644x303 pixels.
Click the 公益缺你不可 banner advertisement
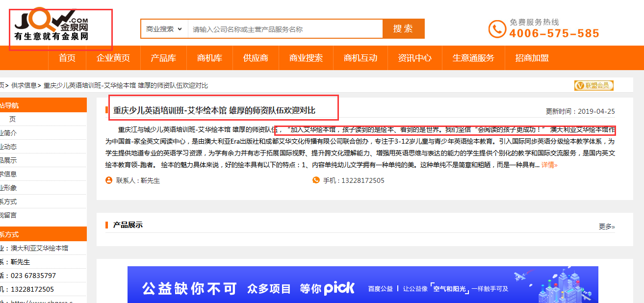362,285
